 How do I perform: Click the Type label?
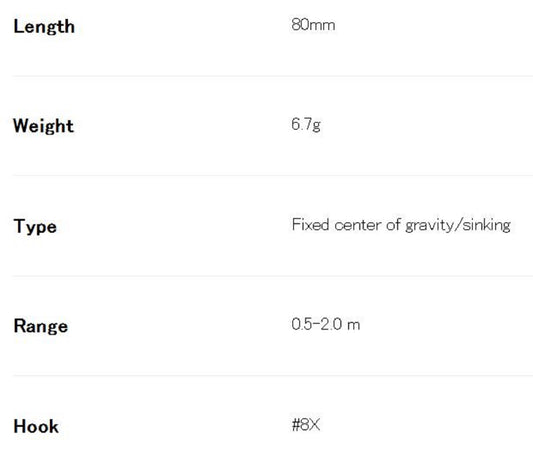35,226
